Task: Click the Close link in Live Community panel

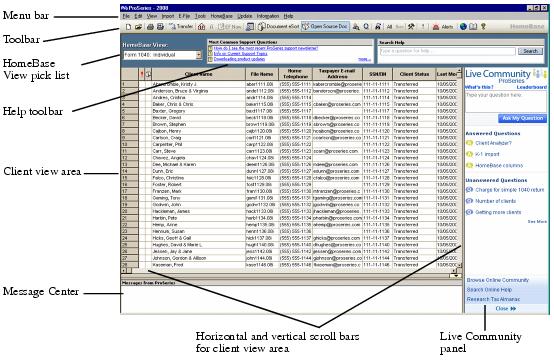Action: tap(506, 309)
